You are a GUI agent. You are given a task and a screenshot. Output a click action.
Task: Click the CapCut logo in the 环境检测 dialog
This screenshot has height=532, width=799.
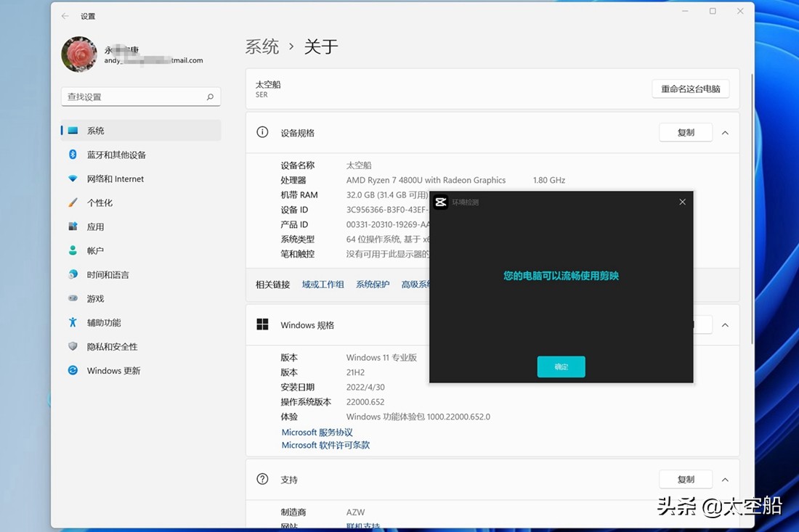tap(440, 202)
